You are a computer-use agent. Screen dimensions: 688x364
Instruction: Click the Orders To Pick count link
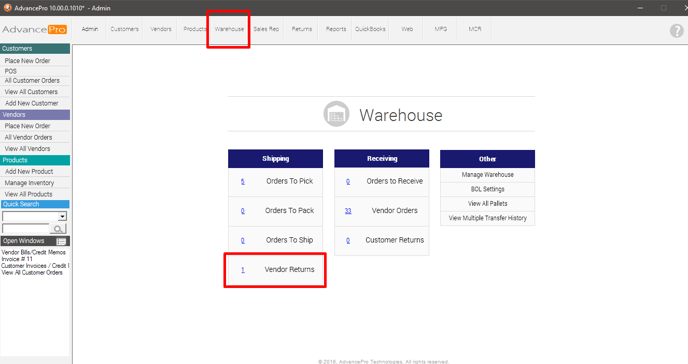point(243,181)
